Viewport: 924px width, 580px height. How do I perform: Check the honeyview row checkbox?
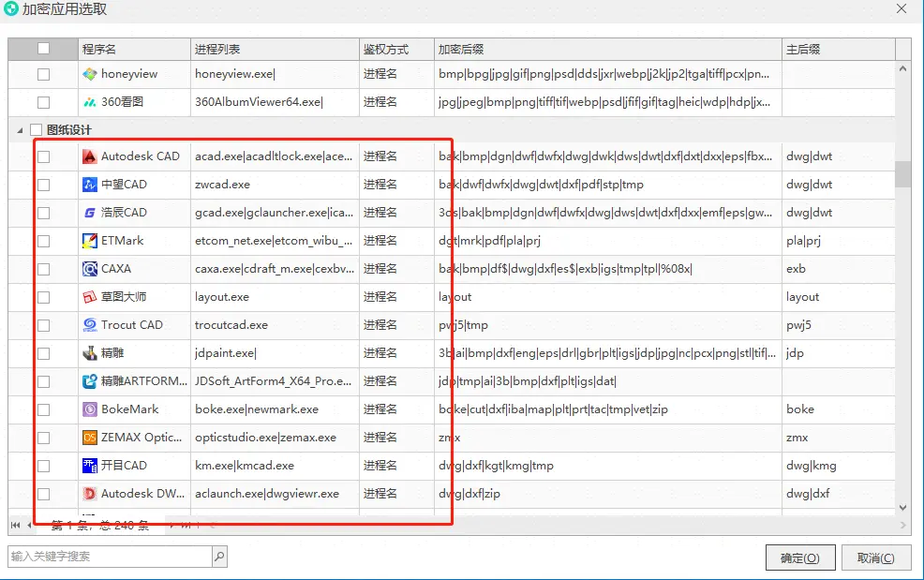click(44, 74)
